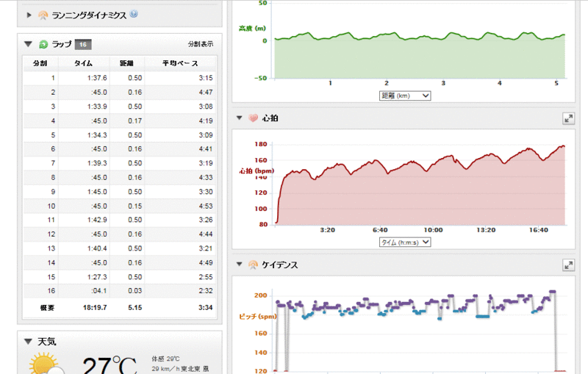
Task: Click the タイム column header in lap table
Action: tap(83, 64)
